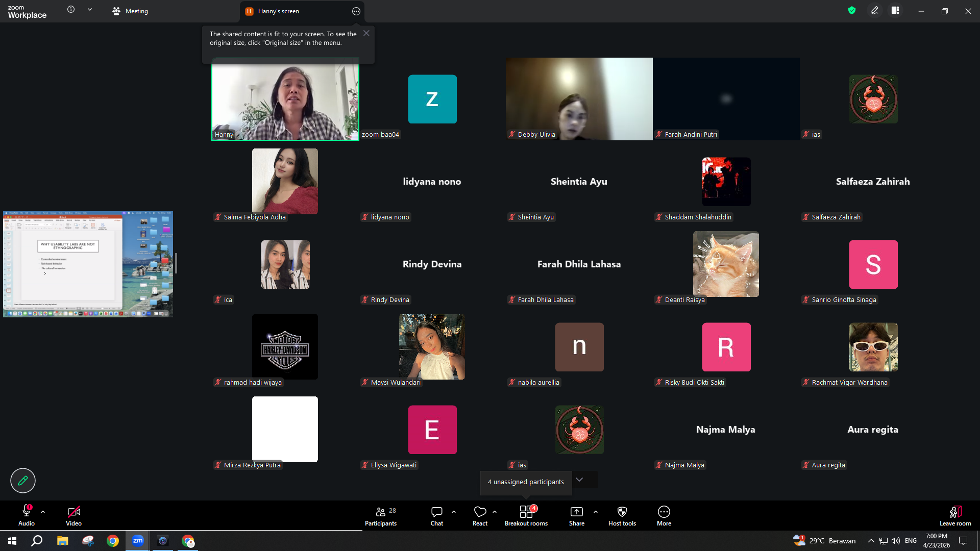The width and height of the screenshot is (980, 551).
Task: Change the view layout icon
Action: pyautogui.click(x=895, y=10)
